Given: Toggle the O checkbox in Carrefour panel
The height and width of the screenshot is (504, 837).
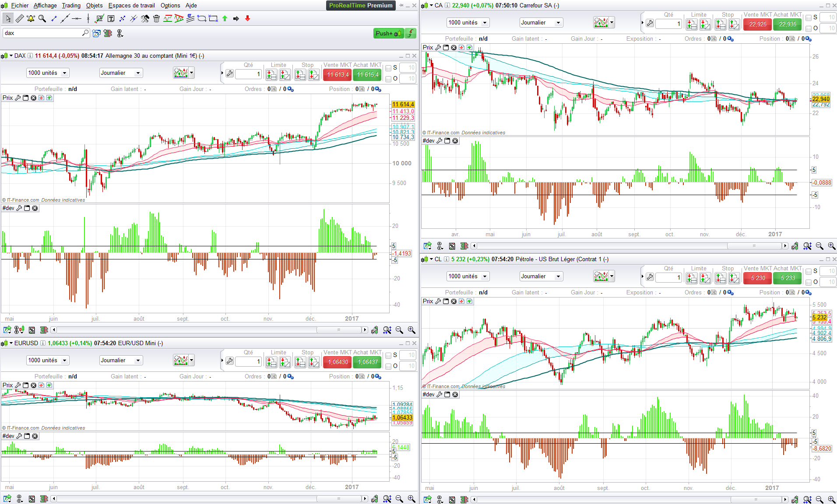Looking at the screenshot, I should pos(809,28).
